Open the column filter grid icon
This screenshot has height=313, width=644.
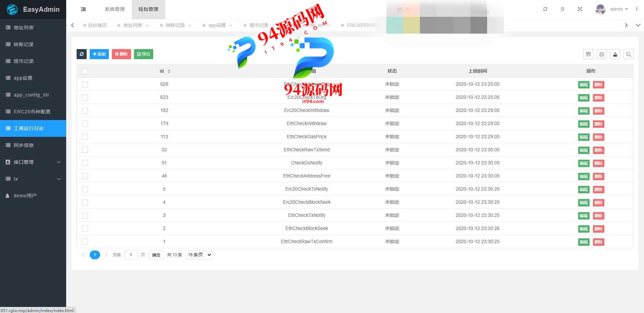click(588, 54)
